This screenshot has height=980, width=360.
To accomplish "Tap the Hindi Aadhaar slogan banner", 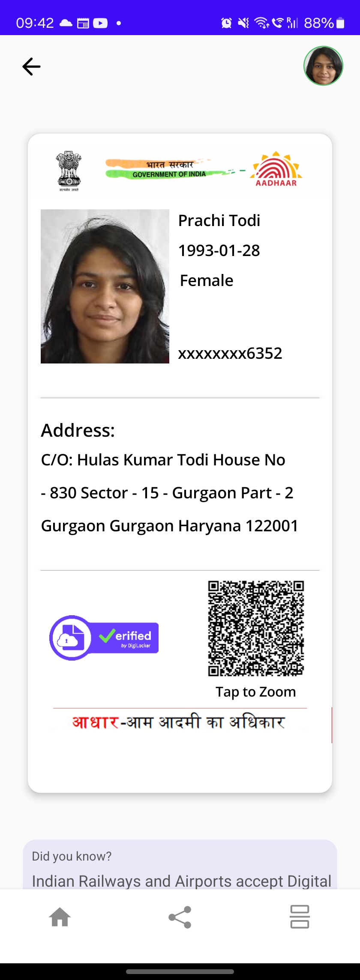I will click(179, 722).
